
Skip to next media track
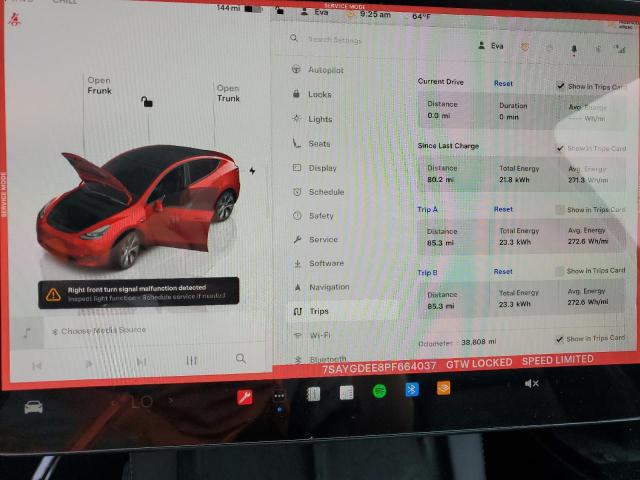click(141, 362)
